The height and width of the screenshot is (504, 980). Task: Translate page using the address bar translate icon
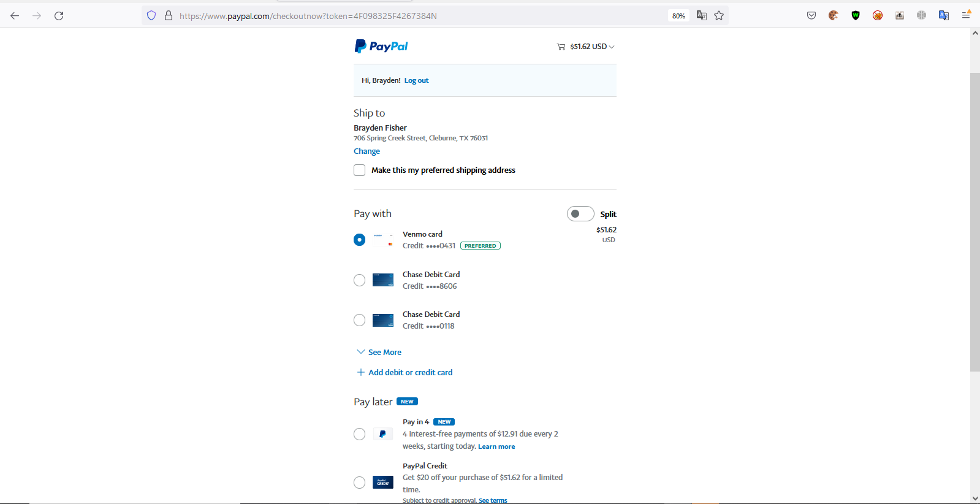[x=702, y=16]
